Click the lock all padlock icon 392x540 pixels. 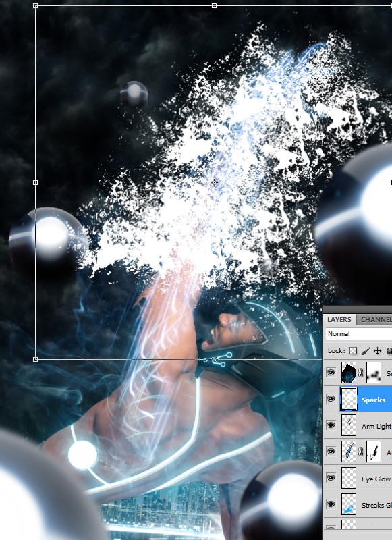[389, 350]
